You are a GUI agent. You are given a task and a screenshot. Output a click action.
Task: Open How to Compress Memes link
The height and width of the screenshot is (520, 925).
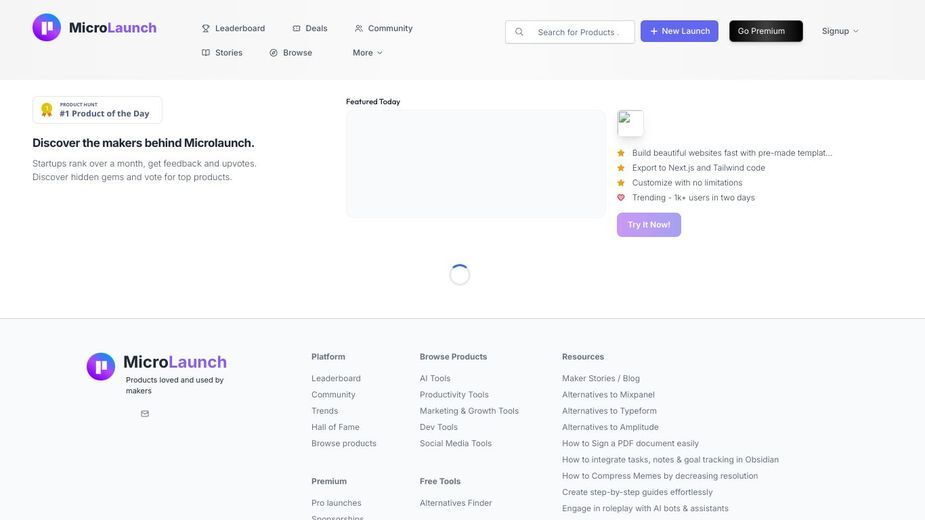click(660, 476)
